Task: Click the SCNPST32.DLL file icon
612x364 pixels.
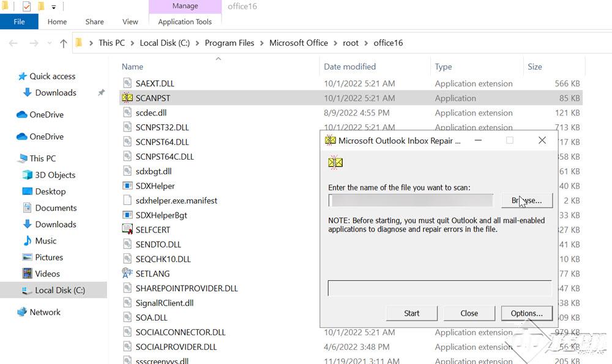Action: tap(127, 127)
